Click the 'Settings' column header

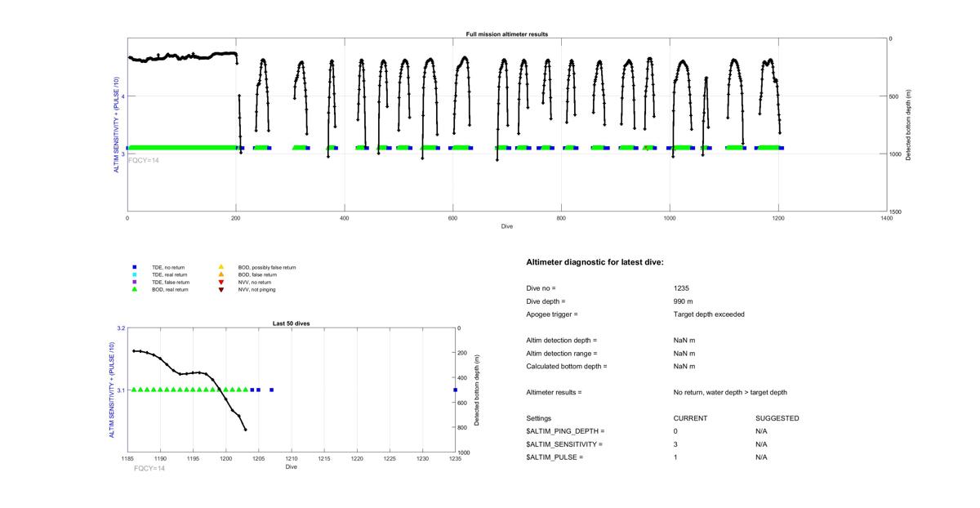click(x=538, y=419)
